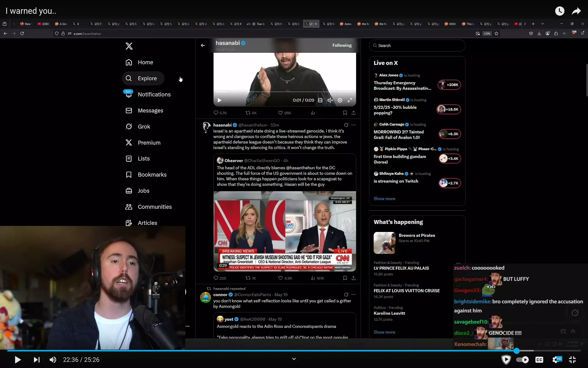Switch to the Asmongold browser tab
This screenshot has height=368, width=588.
[x=345, y=24]
